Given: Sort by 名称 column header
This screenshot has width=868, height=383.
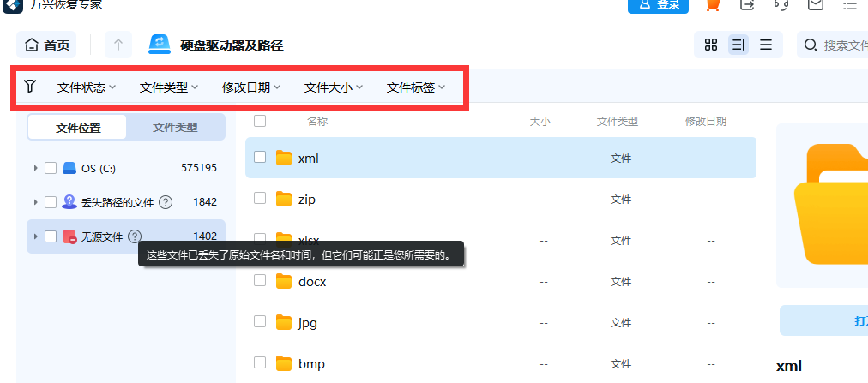Looking at the screenshot, I should click(x=317, y=121).
